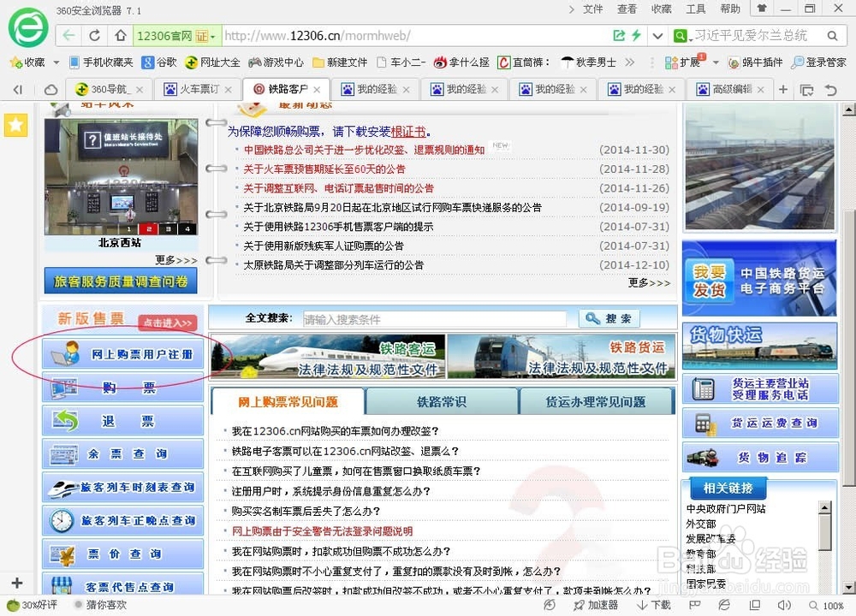
Task: Open 登录管家 from the toolbar
Action: click(x=809, y=62)
